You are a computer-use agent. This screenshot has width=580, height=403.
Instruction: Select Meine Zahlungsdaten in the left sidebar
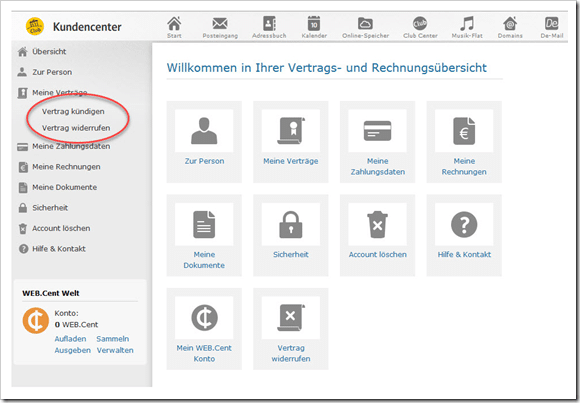[x=71, y=147]
